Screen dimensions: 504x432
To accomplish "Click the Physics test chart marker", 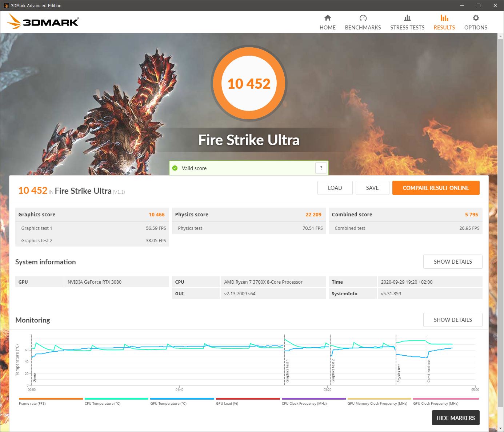I will click(399, 373).
